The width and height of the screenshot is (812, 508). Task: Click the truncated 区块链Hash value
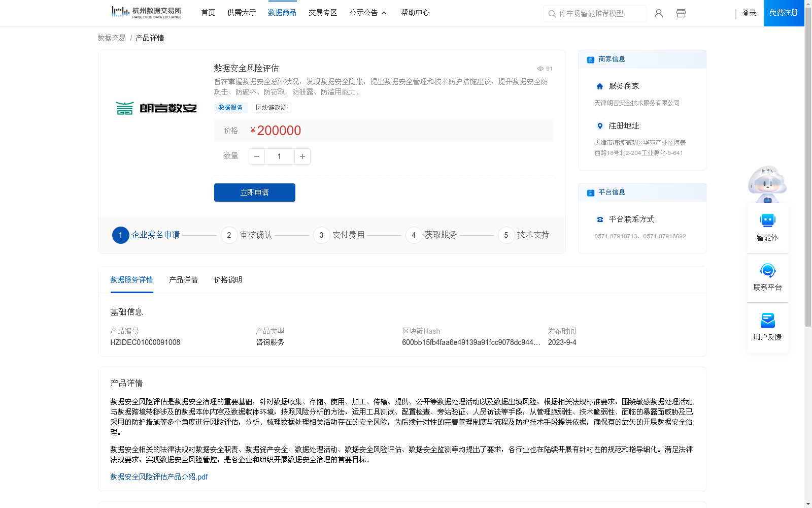471,342
